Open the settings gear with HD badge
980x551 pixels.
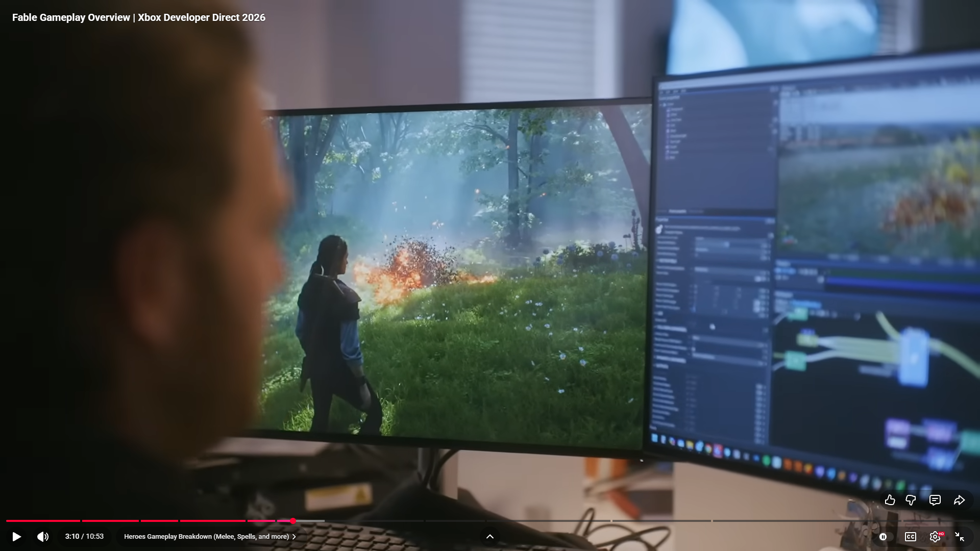coord(935,537)
